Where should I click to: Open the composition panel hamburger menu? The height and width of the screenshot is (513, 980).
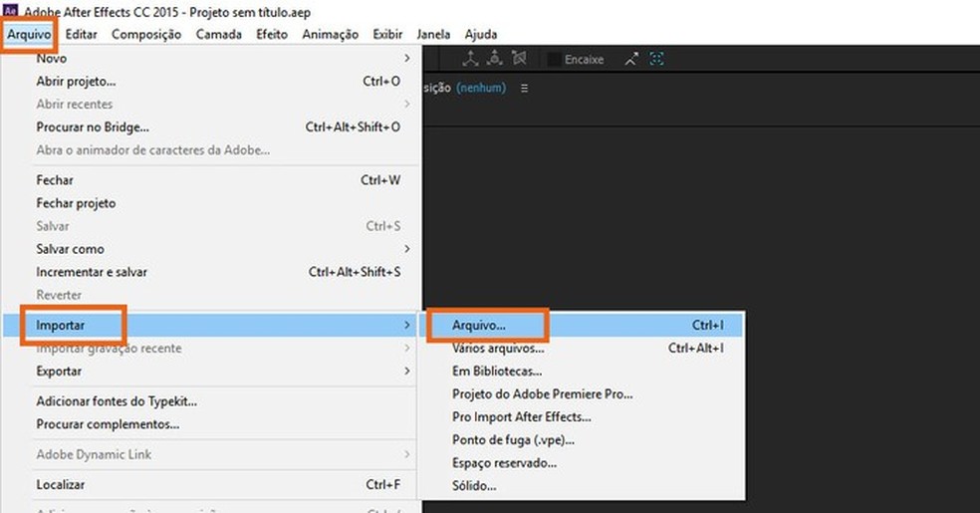[525, 88]
